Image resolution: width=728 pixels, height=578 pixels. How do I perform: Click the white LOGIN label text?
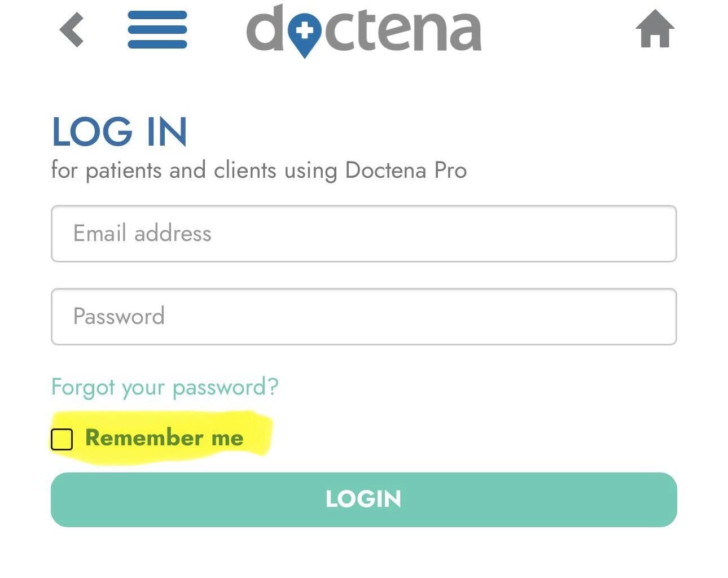[363, 499]
